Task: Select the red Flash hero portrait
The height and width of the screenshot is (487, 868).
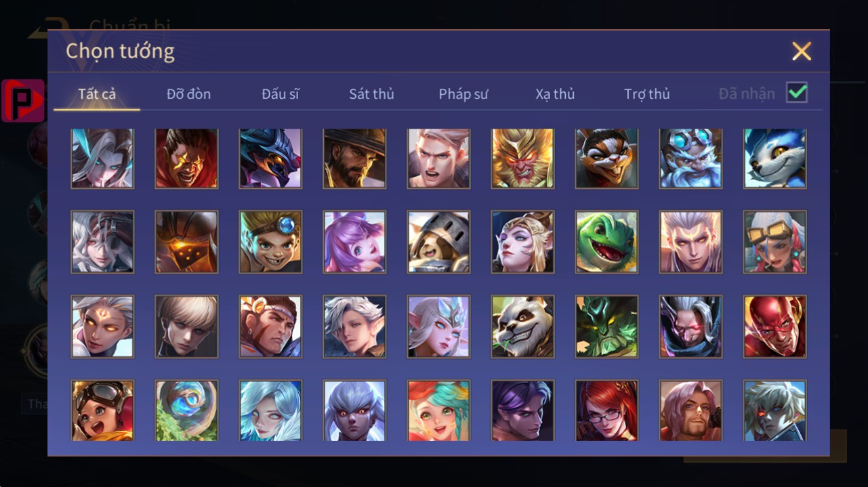Action: click(774, 326)
